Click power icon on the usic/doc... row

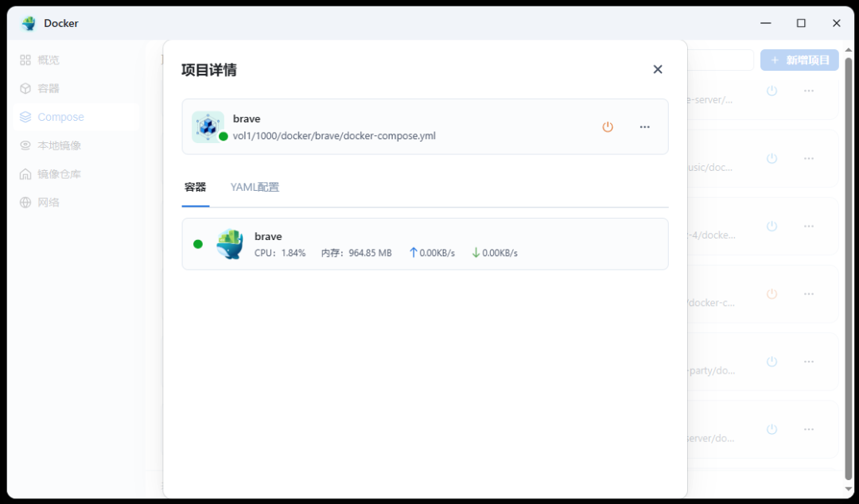click(772, 158)
